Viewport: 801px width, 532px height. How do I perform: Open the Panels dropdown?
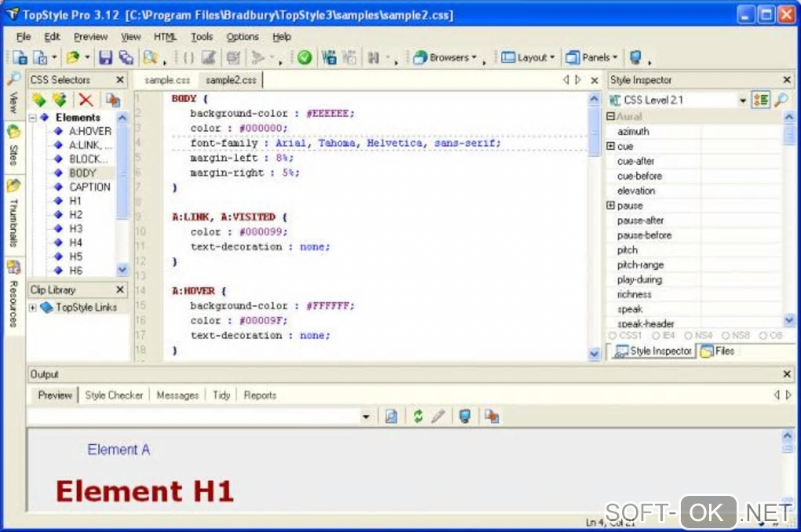591,58
